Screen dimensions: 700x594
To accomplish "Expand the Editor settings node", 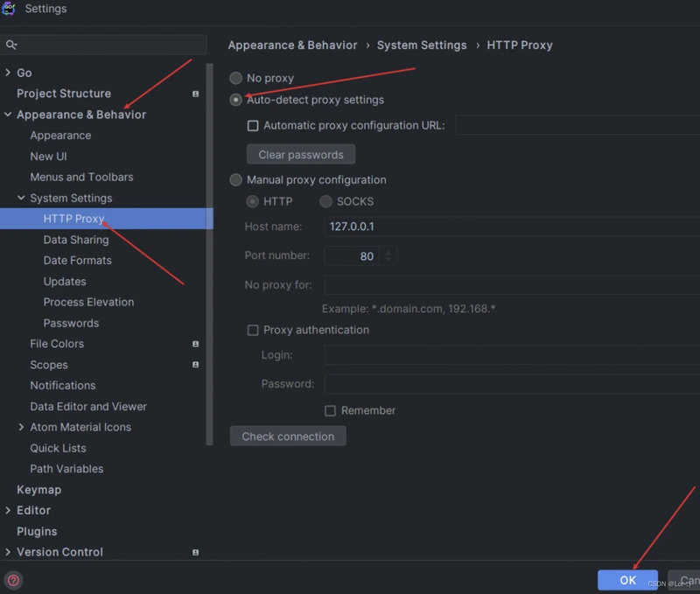I will pyautogui.click(x=8, y=510).
